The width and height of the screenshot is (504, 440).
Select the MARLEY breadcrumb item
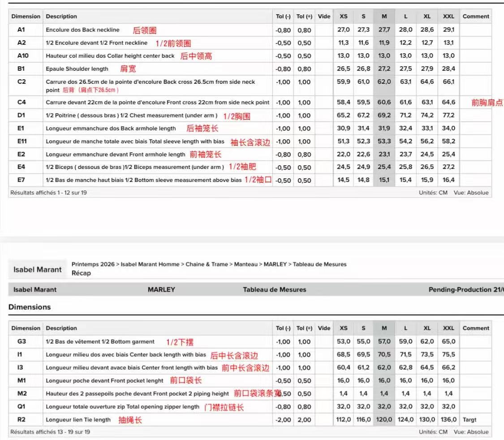tap(275, 264)
